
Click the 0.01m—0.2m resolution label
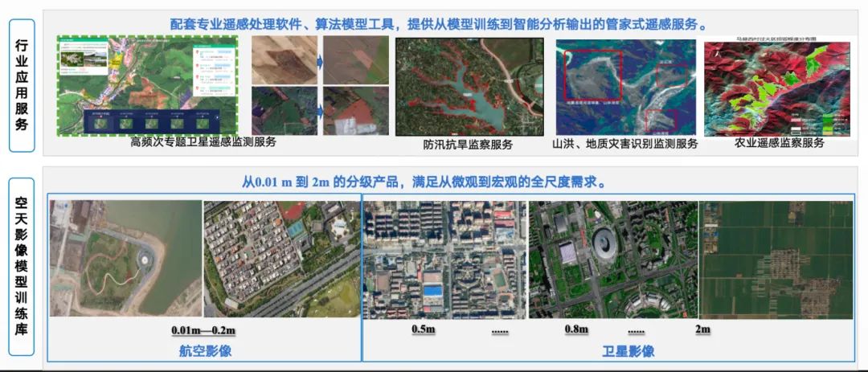click(x=203, y=330)
